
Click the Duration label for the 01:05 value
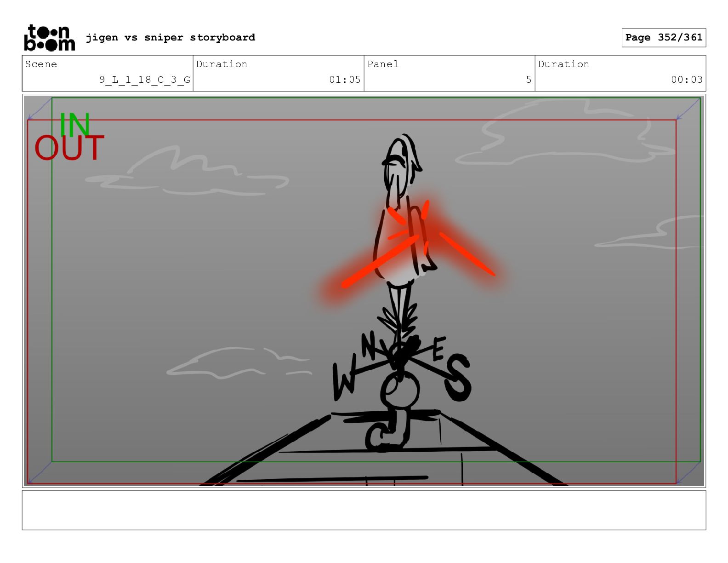222,64
